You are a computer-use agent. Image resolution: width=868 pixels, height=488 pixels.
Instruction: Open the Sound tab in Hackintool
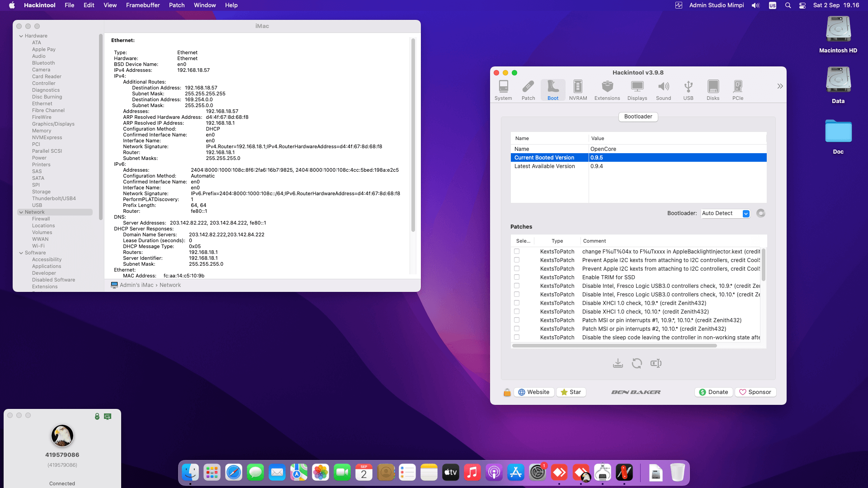point(663,90)
